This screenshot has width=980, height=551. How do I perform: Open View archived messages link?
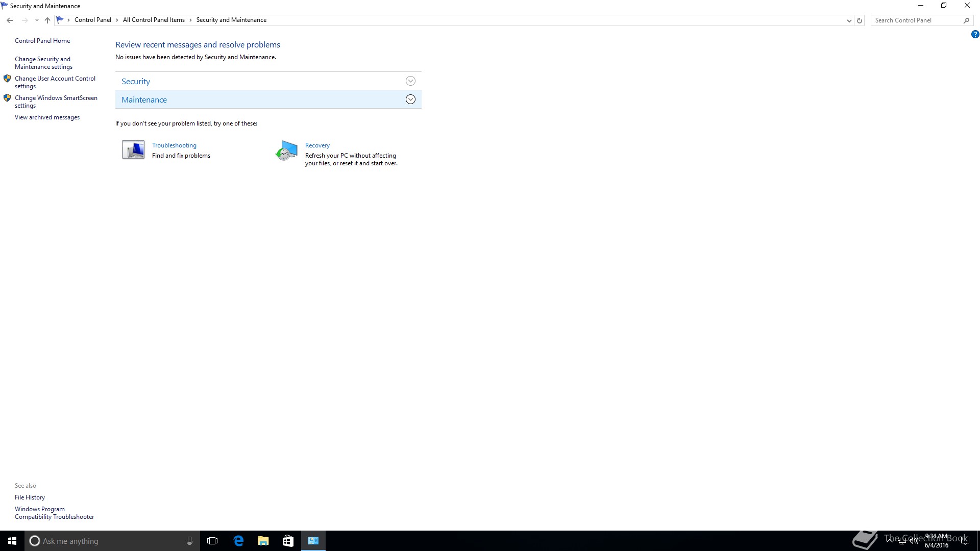47,117
